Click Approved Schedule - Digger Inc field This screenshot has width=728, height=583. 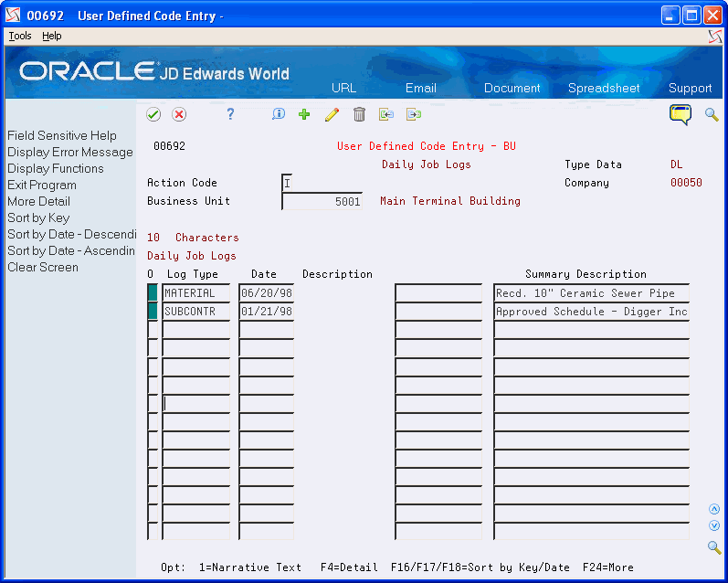(591, 312)
